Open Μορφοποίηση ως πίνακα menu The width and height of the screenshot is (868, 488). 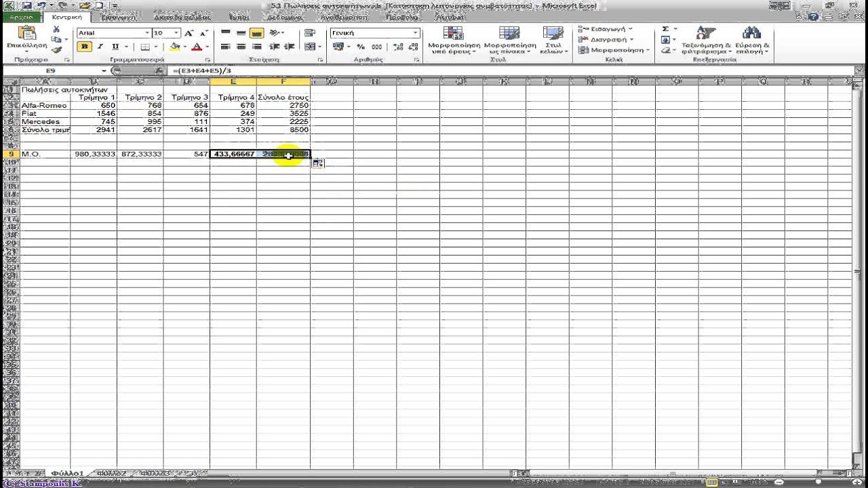(509, 40)
